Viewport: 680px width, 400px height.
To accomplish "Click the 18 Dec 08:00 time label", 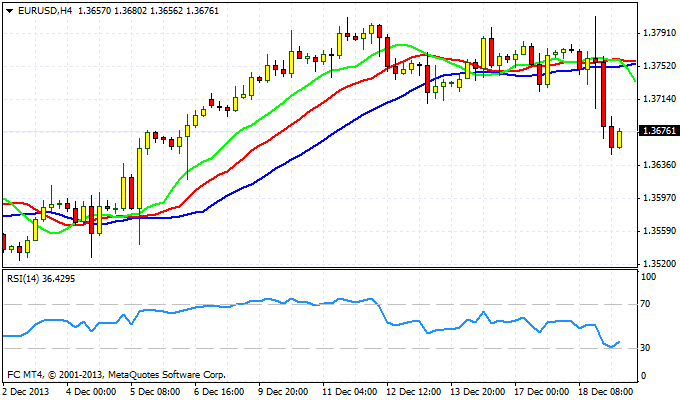I will click(606, 391).
